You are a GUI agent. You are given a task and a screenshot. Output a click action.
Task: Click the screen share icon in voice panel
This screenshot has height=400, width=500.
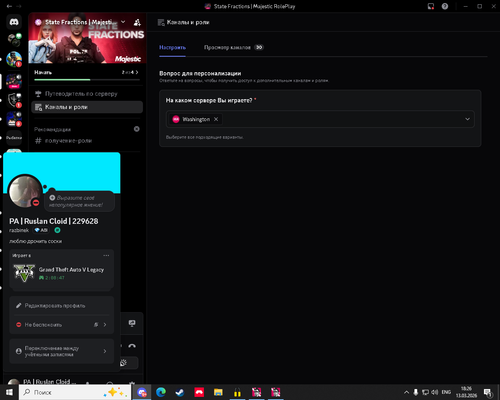click(132, 323)
